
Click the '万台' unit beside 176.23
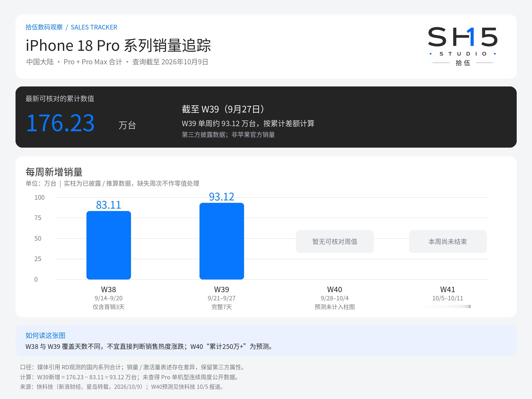(127, 125)
